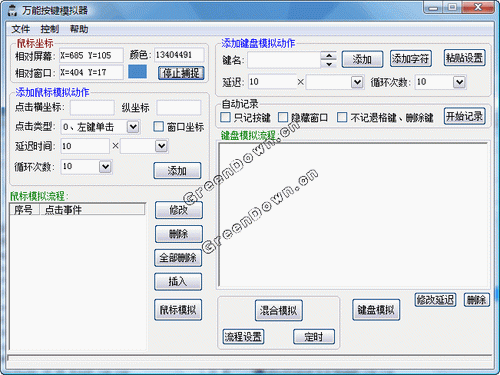Toggle the 只记按键 checkbox
This screenshot has height=375, width=500.
pos(225,117)
